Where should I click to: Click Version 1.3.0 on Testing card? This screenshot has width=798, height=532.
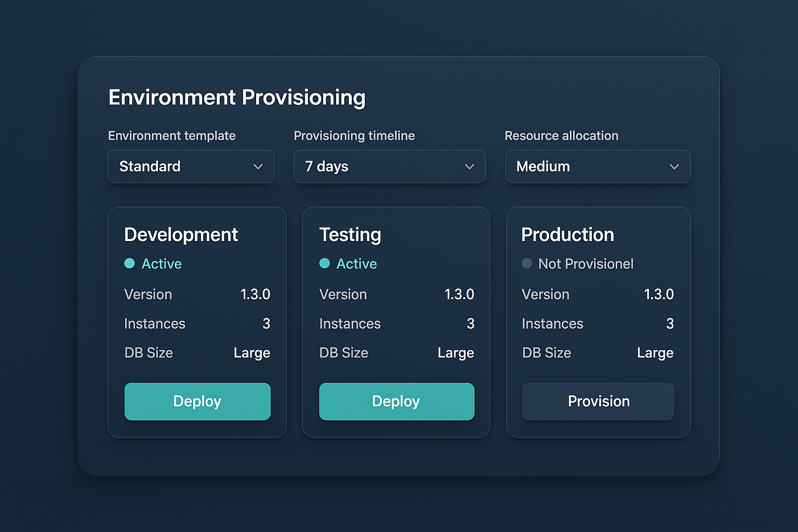point(459,295)
